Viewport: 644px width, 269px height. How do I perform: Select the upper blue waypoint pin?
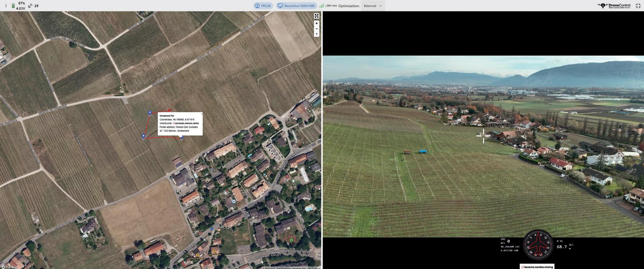pyautogui.click(x=150, y=113)
